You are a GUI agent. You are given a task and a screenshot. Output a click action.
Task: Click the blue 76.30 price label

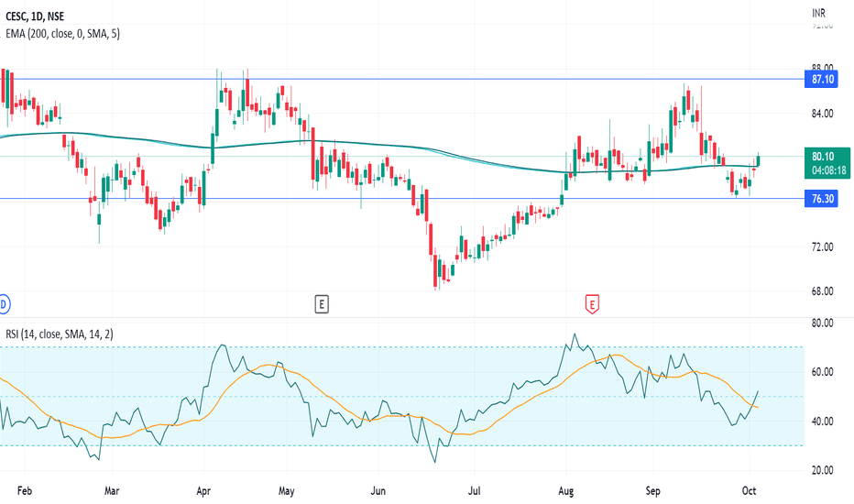pos(822,199)
